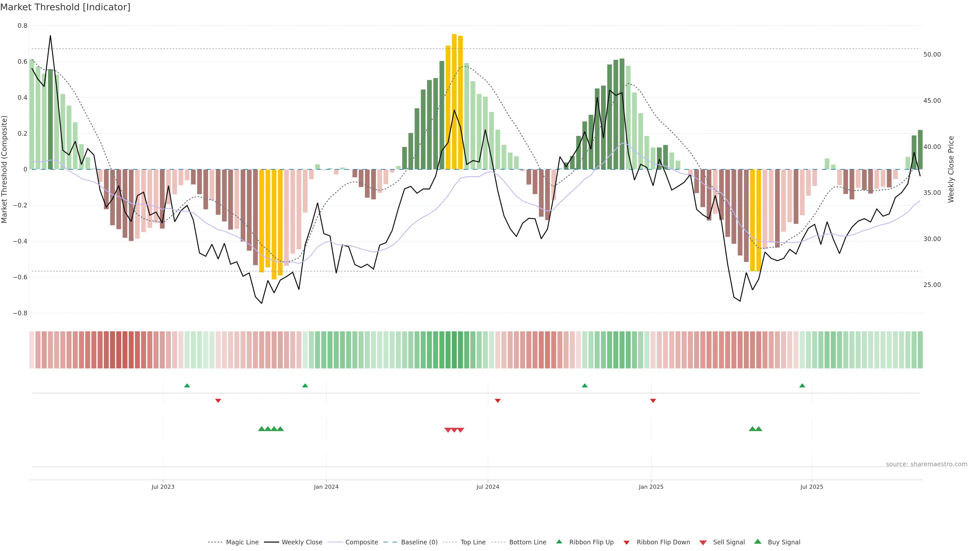980x551 pixels.
Task: Click the Jul 2025 x-axis label
Action: click(812, 487)
